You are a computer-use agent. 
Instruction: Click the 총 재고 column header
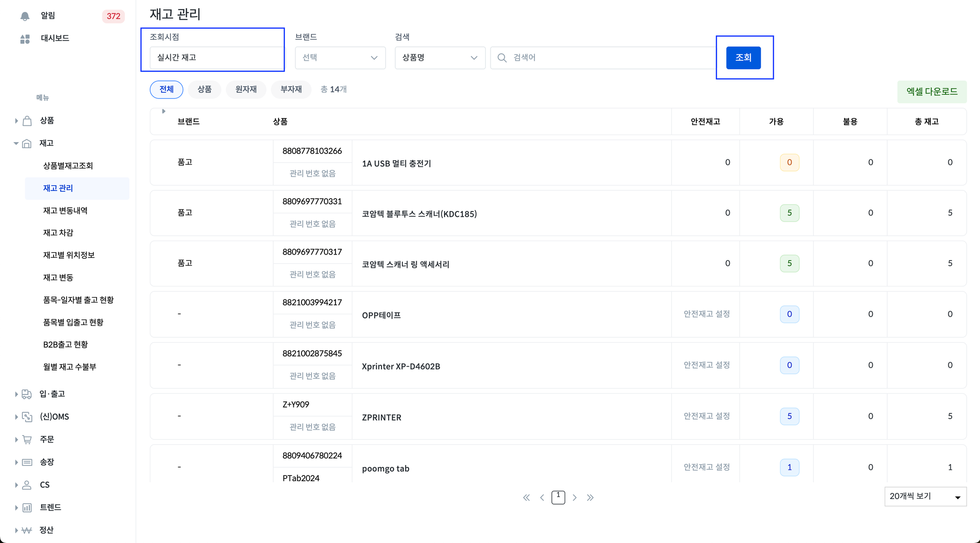point(926,122)
